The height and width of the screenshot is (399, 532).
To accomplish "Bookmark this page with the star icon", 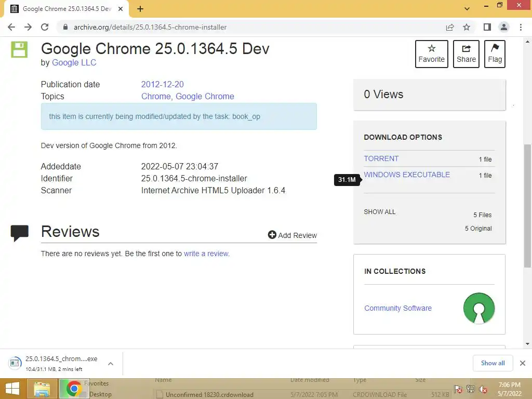I will pos(467,27).
